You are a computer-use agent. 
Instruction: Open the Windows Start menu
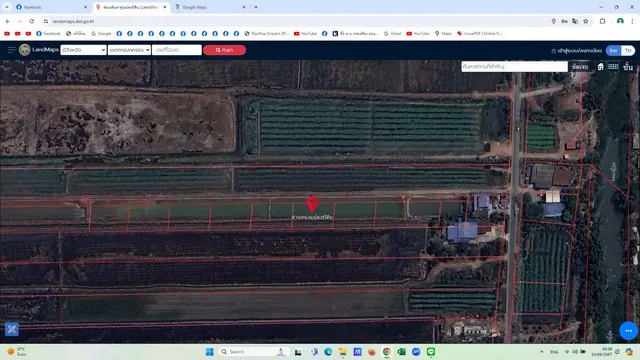[x=210, y=352]
